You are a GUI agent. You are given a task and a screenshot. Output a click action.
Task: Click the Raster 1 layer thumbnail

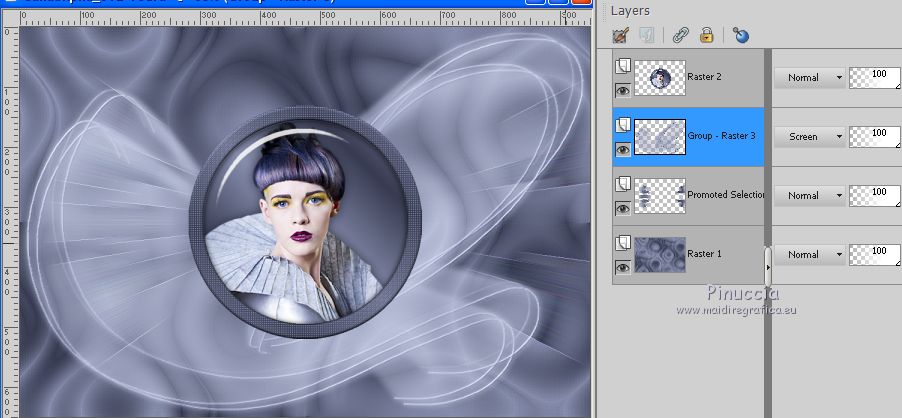coord(659,254)
